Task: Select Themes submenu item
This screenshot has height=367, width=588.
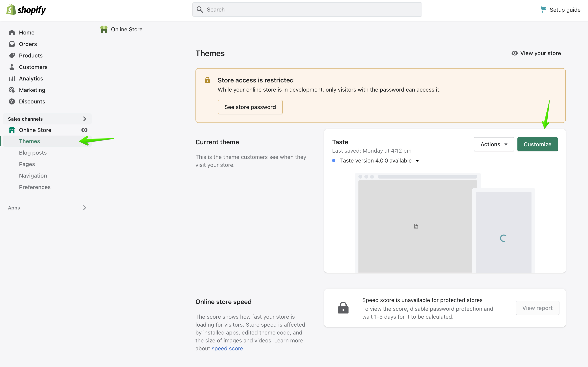Action: click(x=30, y=141)
